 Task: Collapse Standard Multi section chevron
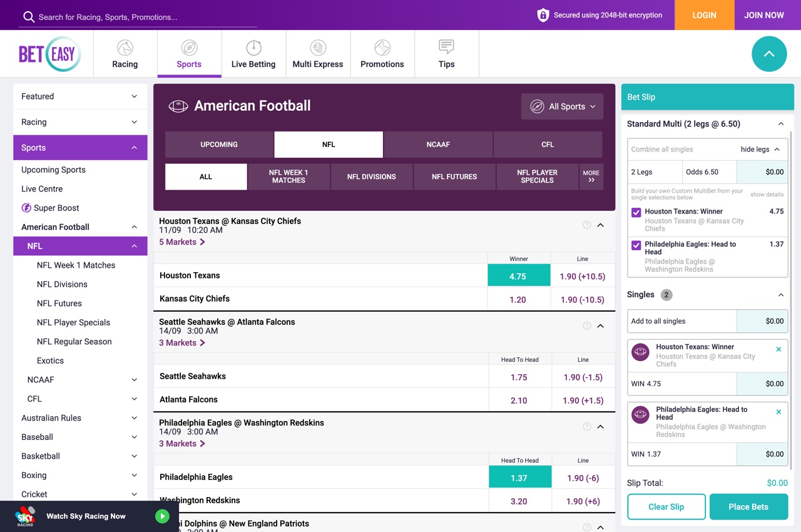(781, 124)
